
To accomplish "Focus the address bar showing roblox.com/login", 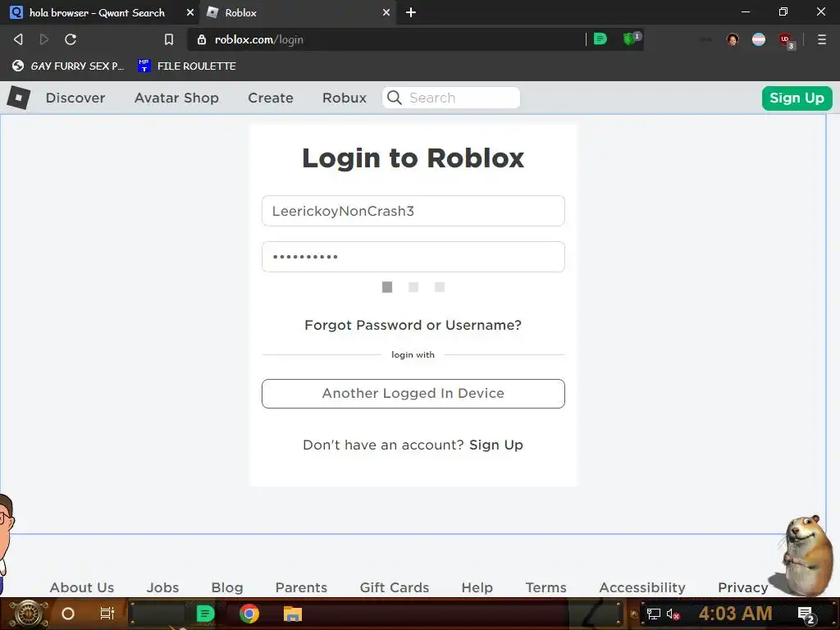I will click(x=386, y=39).
